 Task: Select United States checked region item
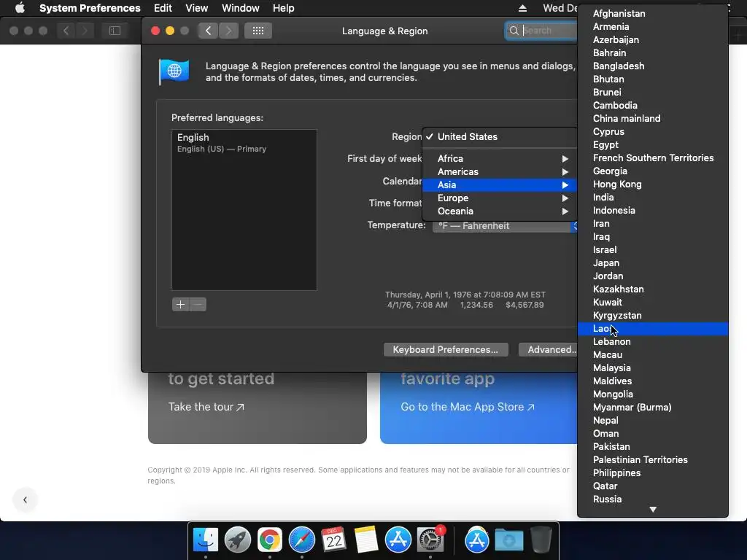point(500,136)
